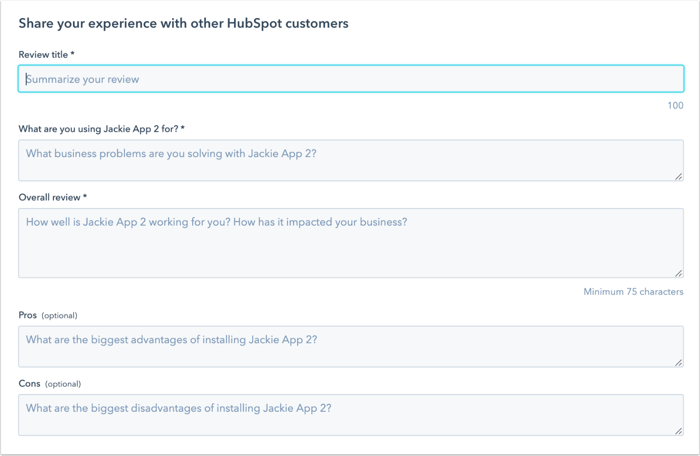Click the 'Review title *' label
This screenshot has height=456, width=700.
point(46,54)
